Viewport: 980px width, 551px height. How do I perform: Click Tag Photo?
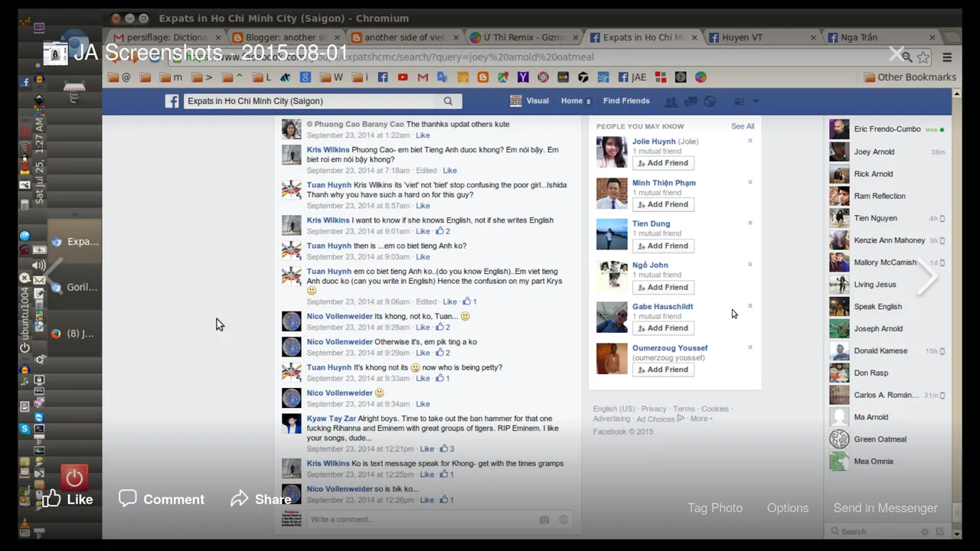[x=714, y=508]
